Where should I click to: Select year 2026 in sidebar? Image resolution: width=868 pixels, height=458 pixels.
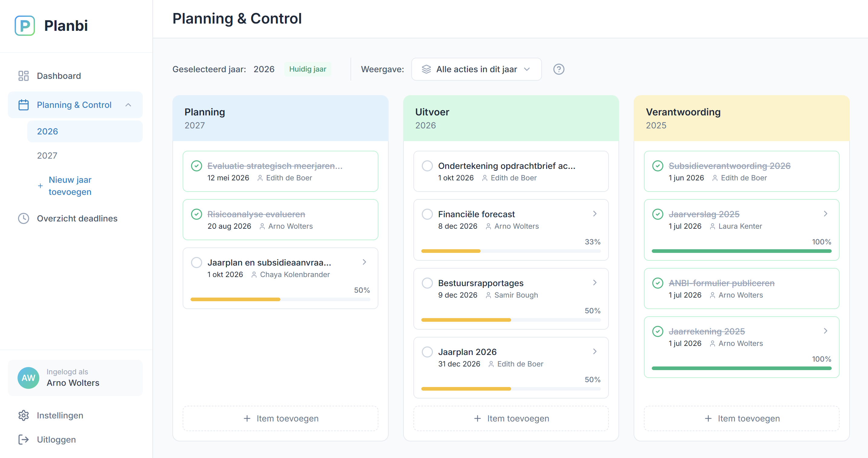(x=85, y=132)
